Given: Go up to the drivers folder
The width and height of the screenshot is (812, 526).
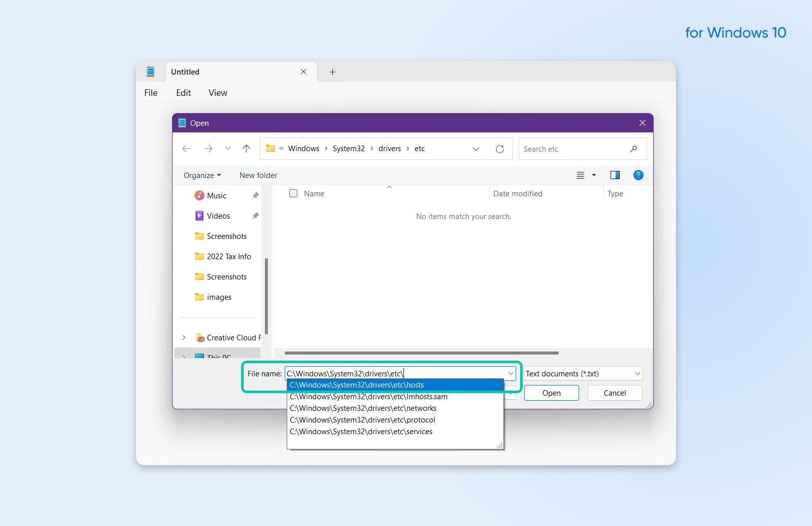Looking at the screenshot, I should [247, 149].
